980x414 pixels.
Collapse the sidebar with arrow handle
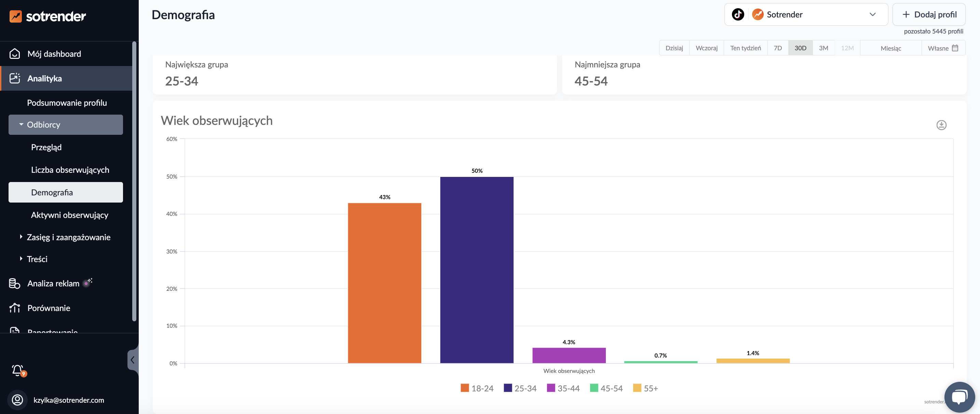point(132,360)
